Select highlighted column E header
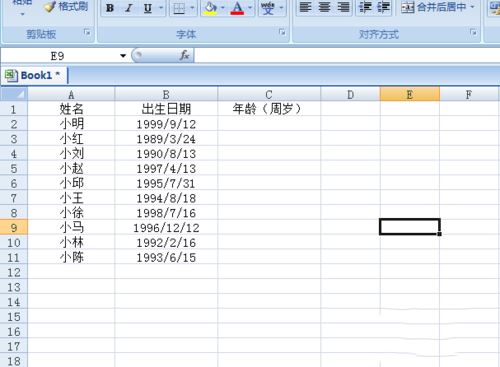500x367 pixels. point(410,95)
